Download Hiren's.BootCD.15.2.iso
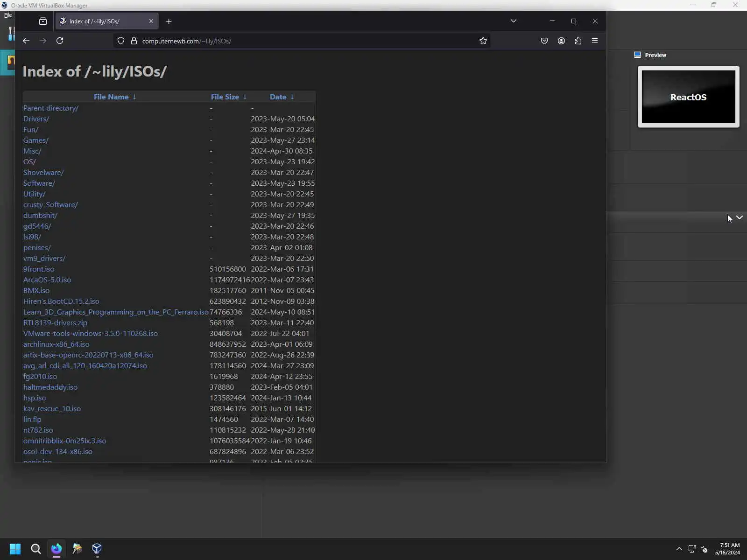 click(x=61, y=301)
